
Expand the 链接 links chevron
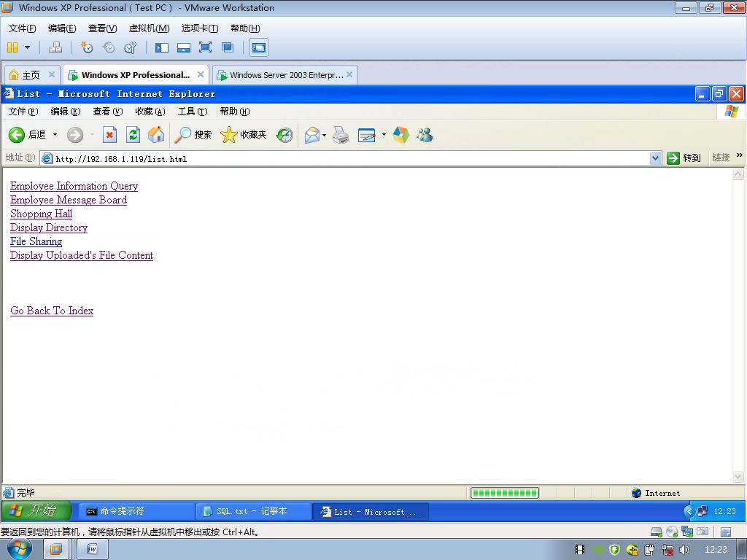point(740,156)
